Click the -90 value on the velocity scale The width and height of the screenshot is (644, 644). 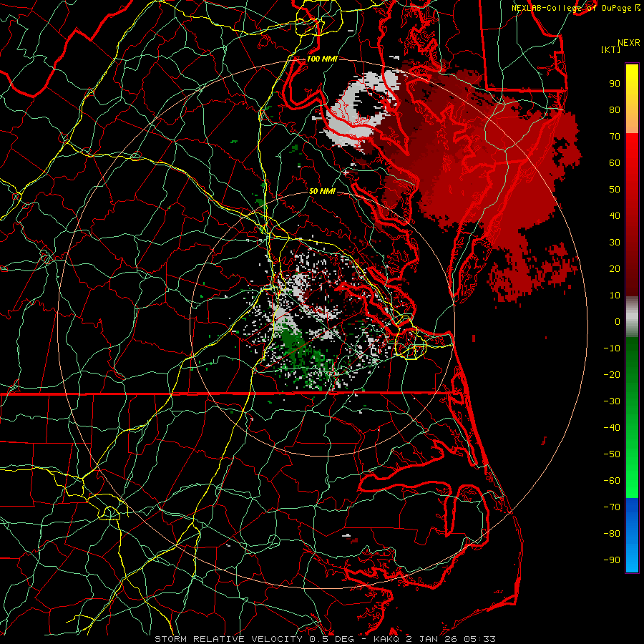(612, 560)
